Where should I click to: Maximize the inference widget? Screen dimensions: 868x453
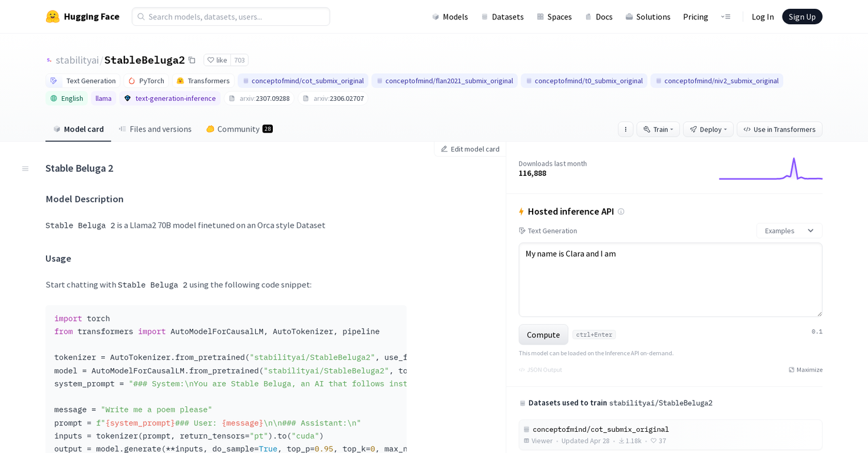click(x=805, y=370)
